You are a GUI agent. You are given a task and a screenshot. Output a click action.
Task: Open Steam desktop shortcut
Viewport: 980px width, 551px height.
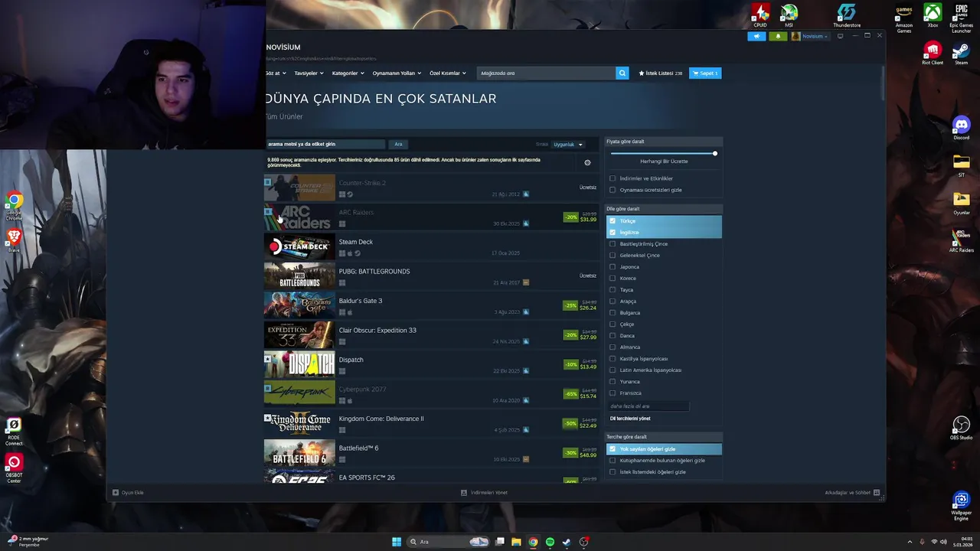point(962,54)
